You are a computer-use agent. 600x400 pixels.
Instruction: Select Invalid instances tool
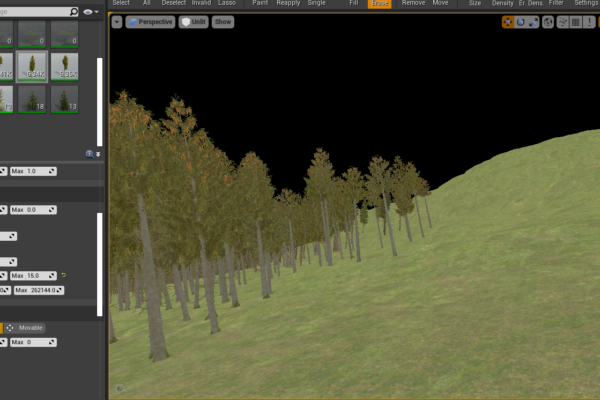pyautogui.click(x=201, y=3)
